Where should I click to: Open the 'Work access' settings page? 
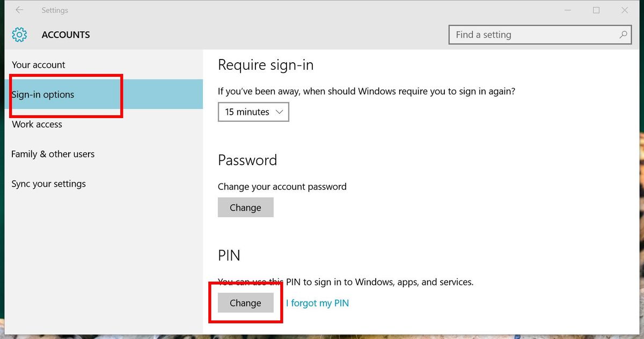pos(36,124)
